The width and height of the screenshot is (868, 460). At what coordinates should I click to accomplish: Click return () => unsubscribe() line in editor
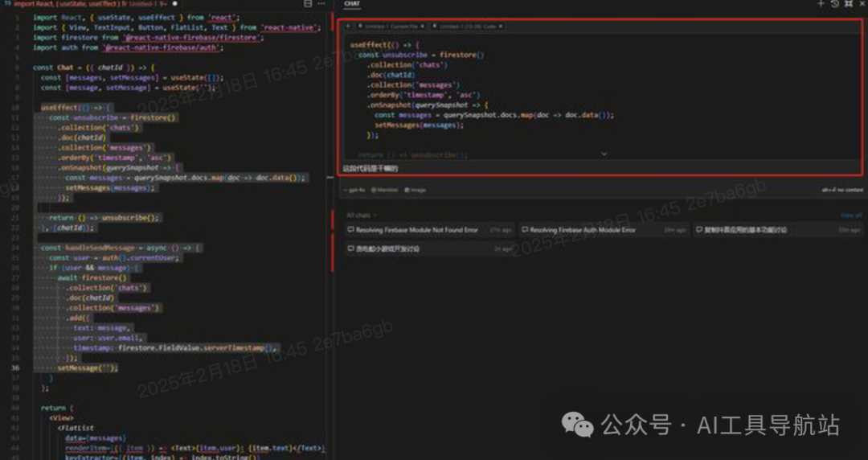104,218
